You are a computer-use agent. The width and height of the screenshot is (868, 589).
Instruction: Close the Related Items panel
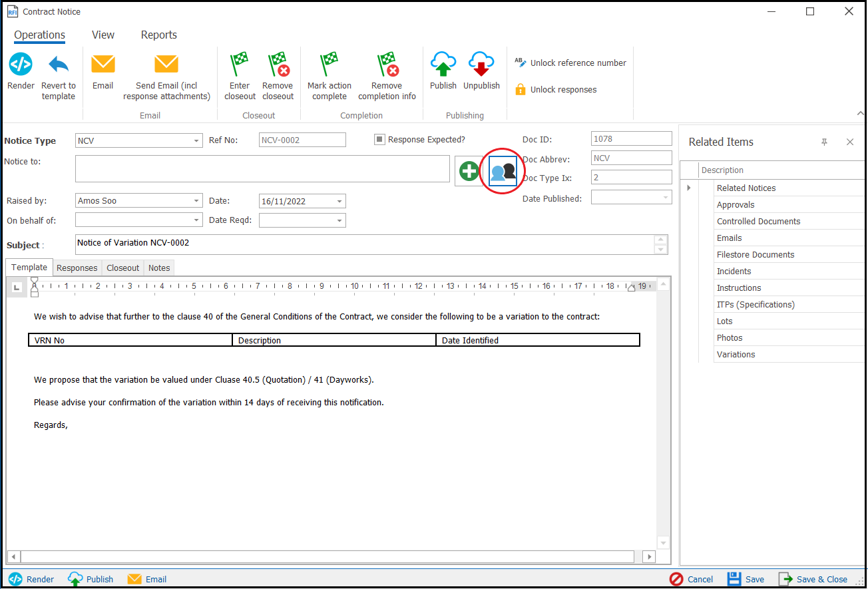tap(850, 142)
